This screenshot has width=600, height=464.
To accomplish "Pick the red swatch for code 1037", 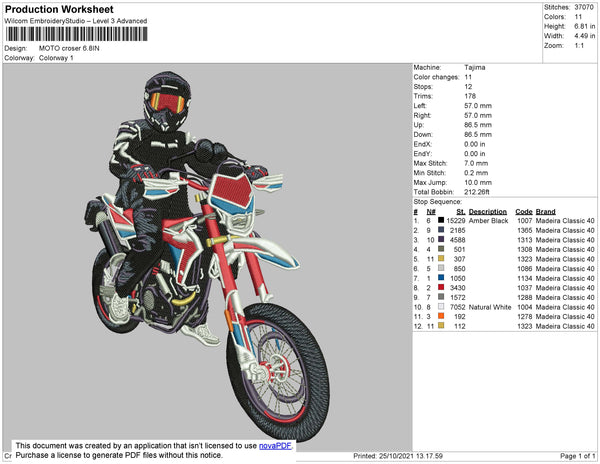I will [441, 287].
